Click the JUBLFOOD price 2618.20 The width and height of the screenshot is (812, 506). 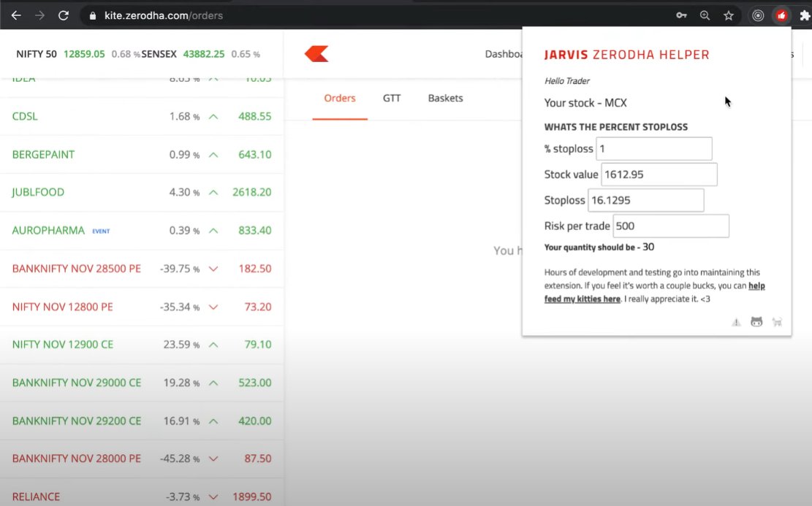tap(251, 193)
